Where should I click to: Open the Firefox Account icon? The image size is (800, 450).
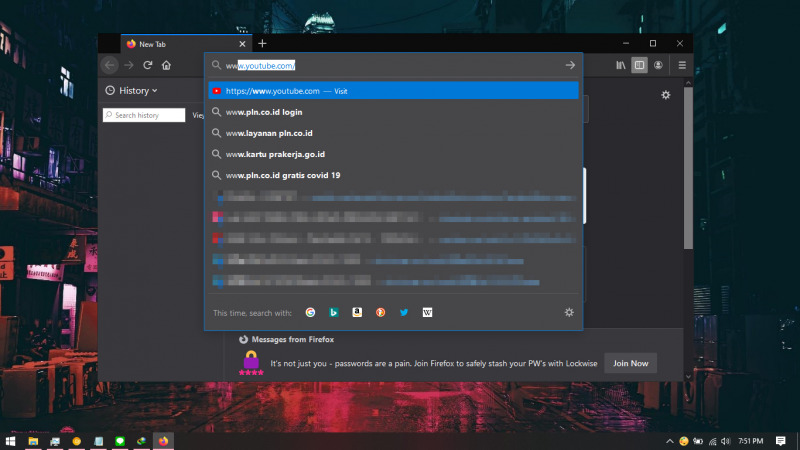(658, 65)
